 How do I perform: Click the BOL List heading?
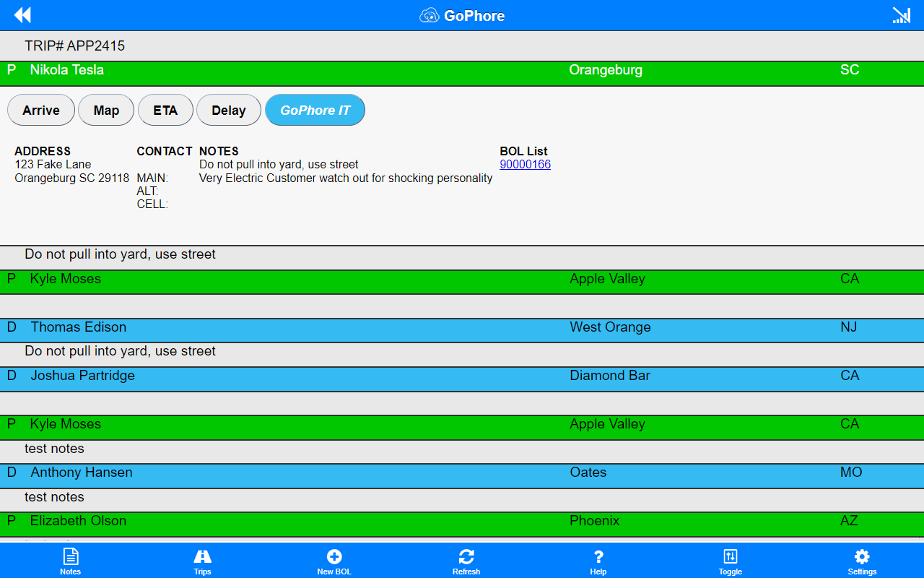coord(524,152)
